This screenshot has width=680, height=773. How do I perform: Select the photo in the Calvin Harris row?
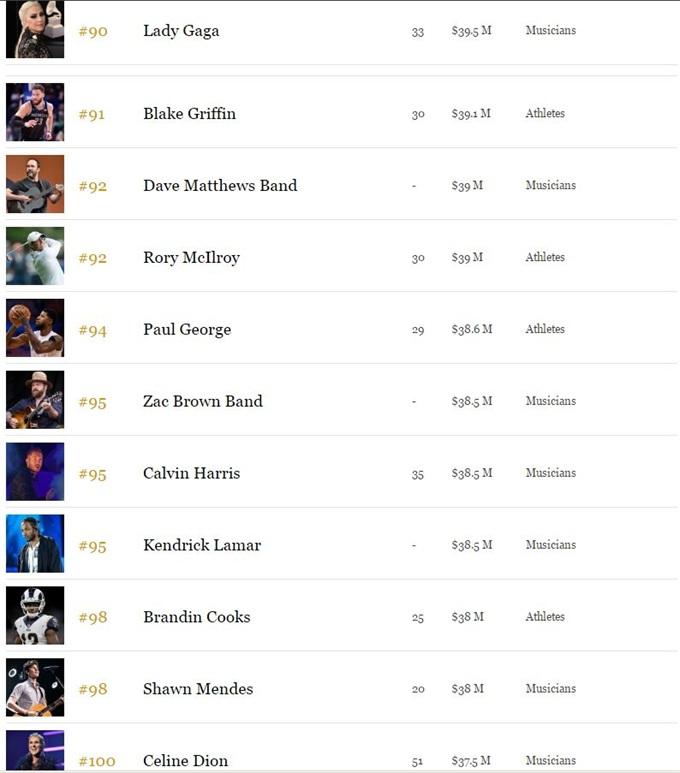tap(35, 473)
